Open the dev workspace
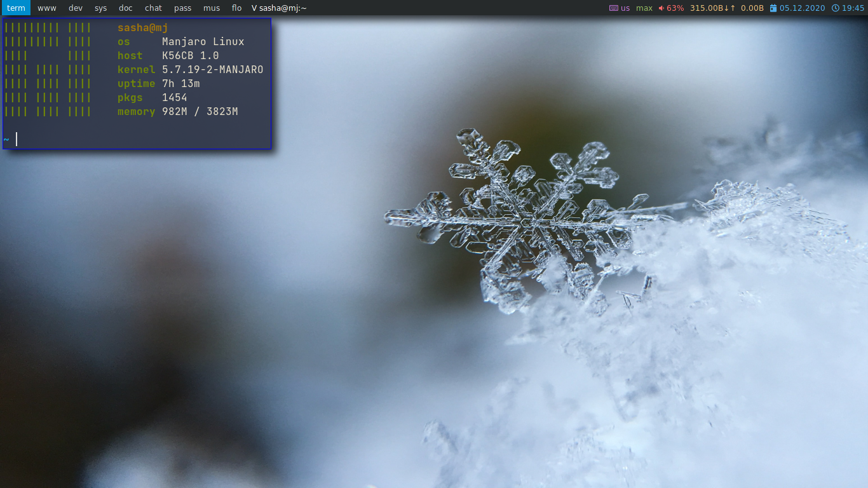Image resolution: width=868 pixels, height=488 pixels. 75,8
